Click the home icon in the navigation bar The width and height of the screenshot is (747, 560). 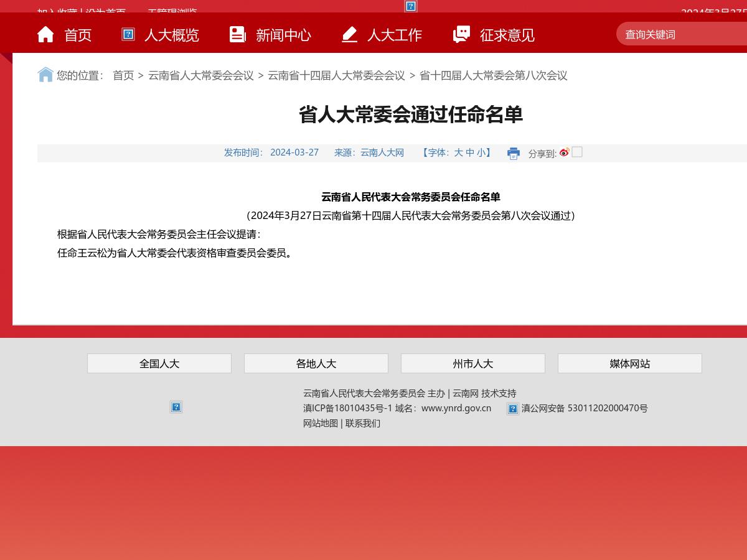(x=45, y=34)
